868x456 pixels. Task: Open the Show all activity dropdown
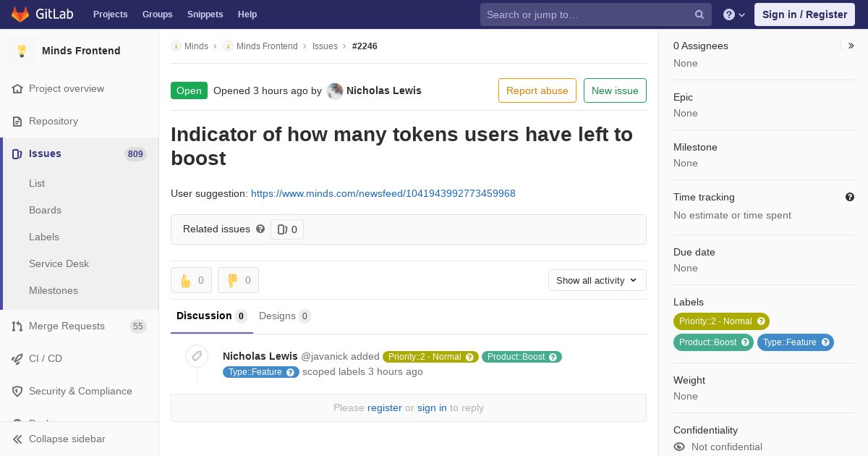pyautogui.click(x=597, y=280)
